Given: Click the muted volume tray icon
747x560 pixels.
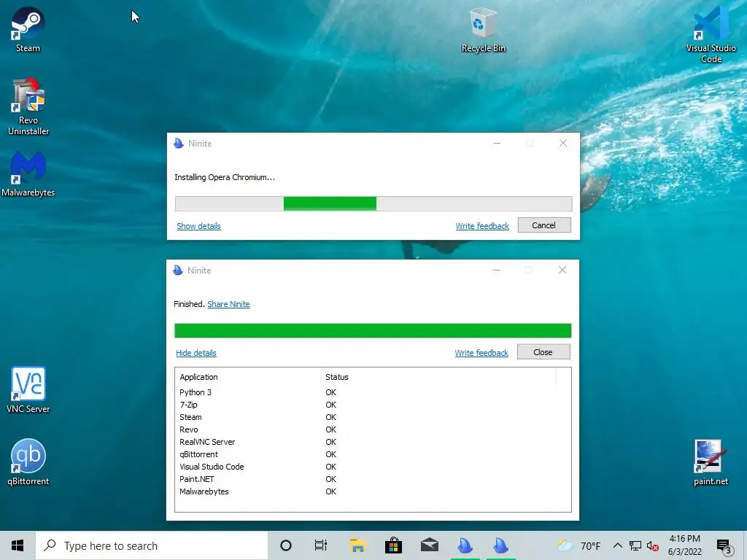Looking at the screenshot, I should pyautogui.click(x=653, y=545).
